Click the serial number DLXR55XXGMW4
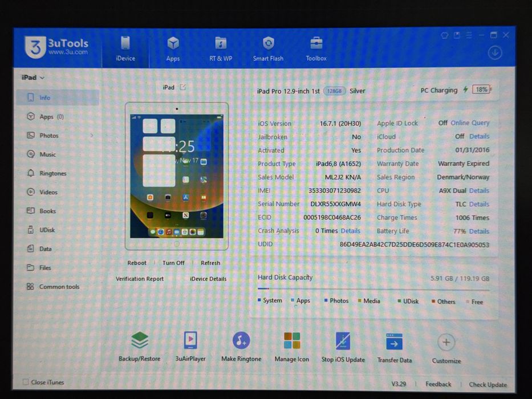 click(335, 204)
